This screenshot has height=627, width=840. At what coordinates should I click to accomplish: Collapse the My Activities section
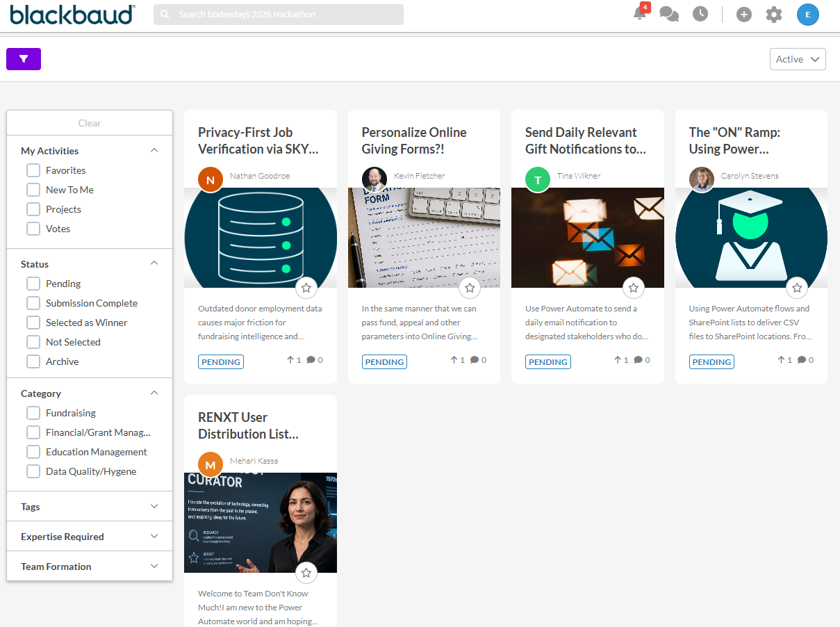[154, 150]
